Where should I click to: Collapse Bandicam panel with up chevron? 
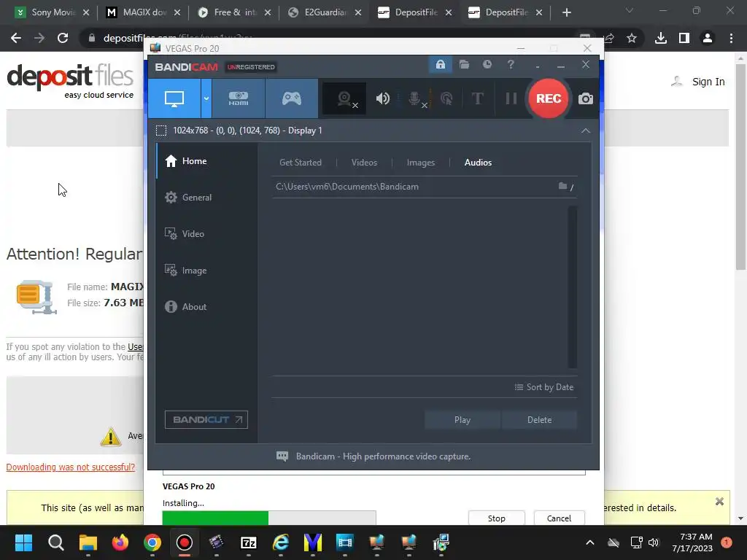point(586,131)
